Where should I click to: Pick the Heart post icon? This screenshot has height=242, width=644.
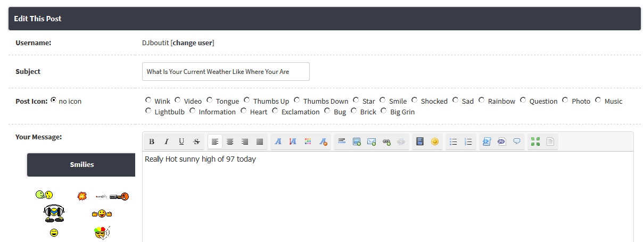(x=243, y=111)
